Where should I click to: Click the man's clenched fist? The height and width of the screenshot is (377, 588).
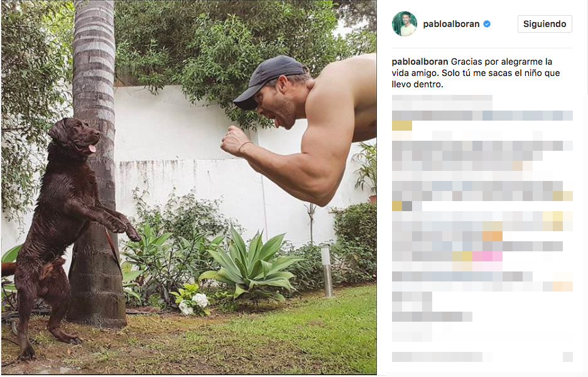tap(235, 141)
